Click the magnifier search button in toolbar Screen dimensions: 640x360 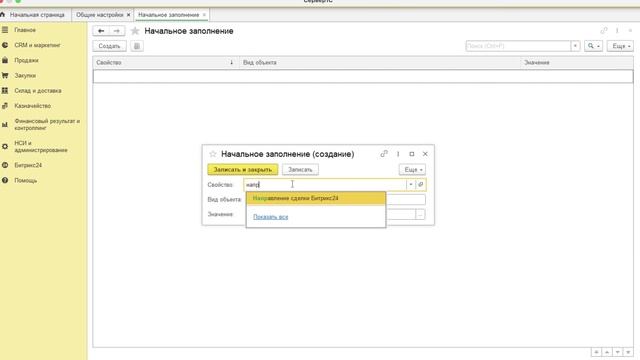coord(593,46)
